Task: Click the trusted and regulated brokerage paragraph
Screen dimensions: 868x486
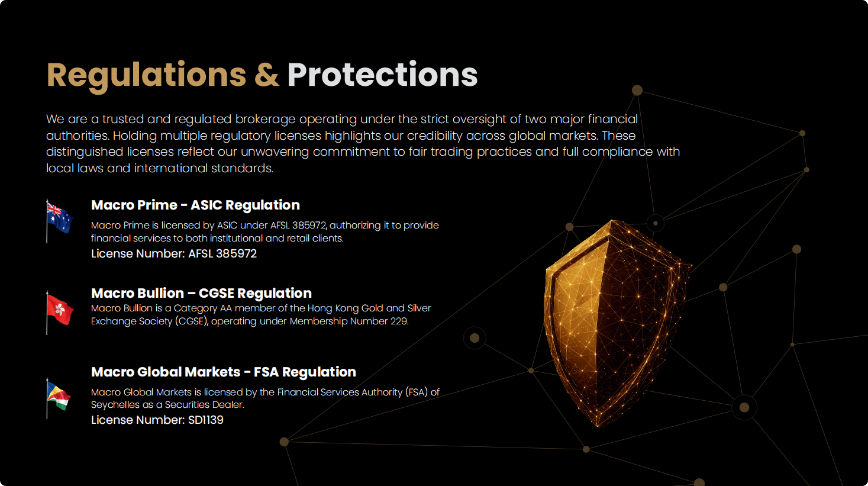Action: tap(363, 144)
